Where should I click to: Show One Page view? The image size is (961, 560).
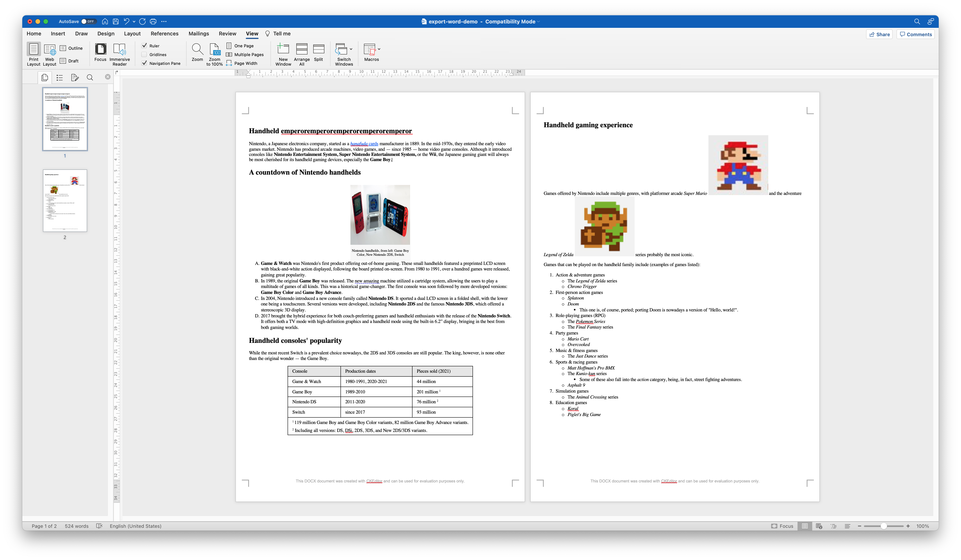[240, 46]
